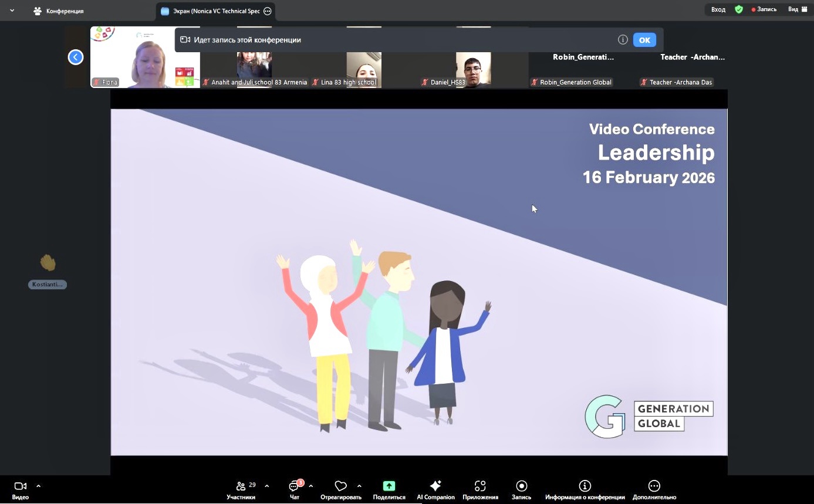Open AI Companion
This screenshot has height=504, width=814.
click(435, 486)
